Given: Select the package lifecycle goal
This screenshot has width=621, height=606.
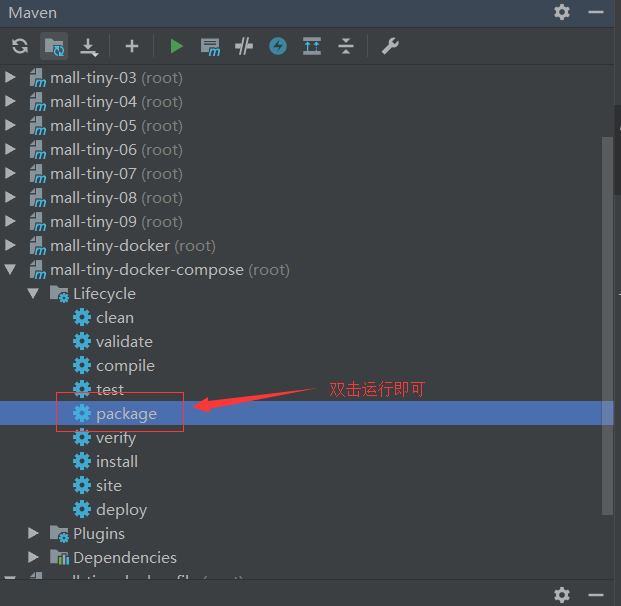Looking at the screenshot, I should (x=126, y=414).
